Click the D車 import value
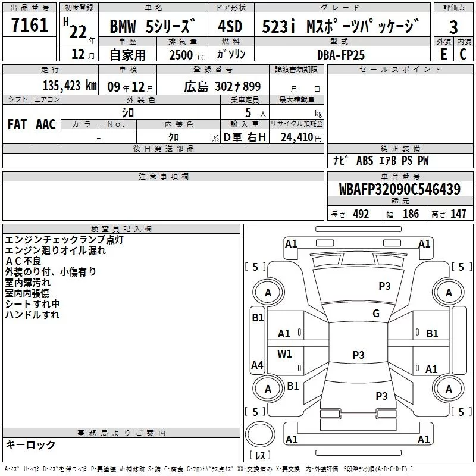 coord(233,137)
